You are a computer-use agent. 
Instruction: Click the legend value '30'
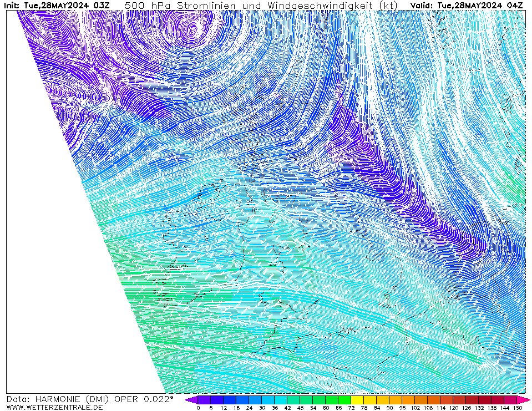coord(262,408)
